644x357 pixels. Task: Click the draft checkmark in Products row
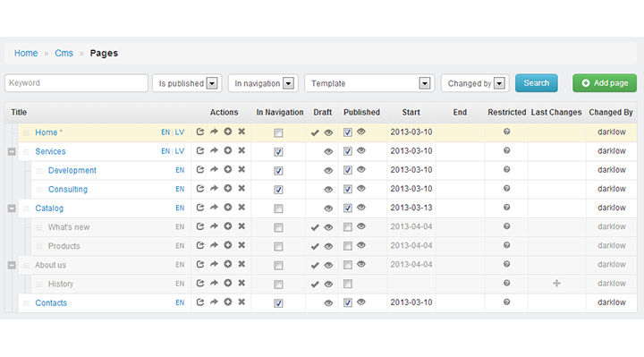(315, 246)
